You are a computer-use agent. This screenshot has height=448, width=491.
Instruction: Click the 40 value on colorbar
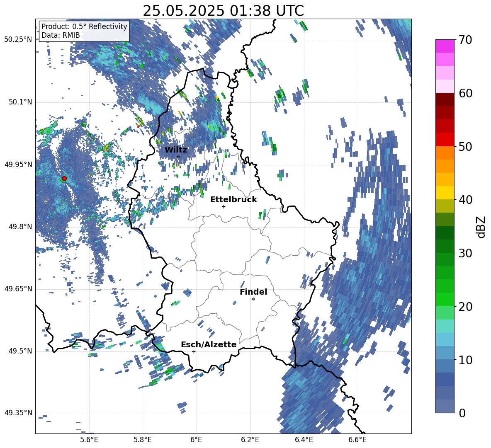coord(465,200)
